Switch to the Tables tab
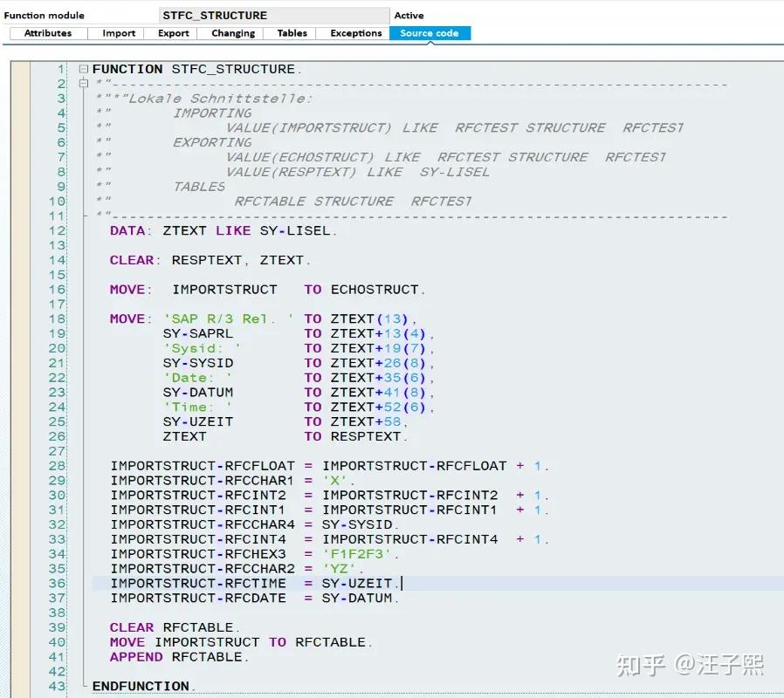Screen dimensions: 784x698 [x=291, y=33]
